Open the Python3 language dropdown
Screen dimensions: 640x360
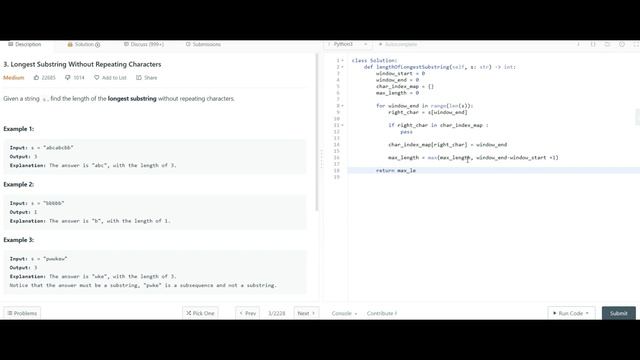click(x=347, y=44)
